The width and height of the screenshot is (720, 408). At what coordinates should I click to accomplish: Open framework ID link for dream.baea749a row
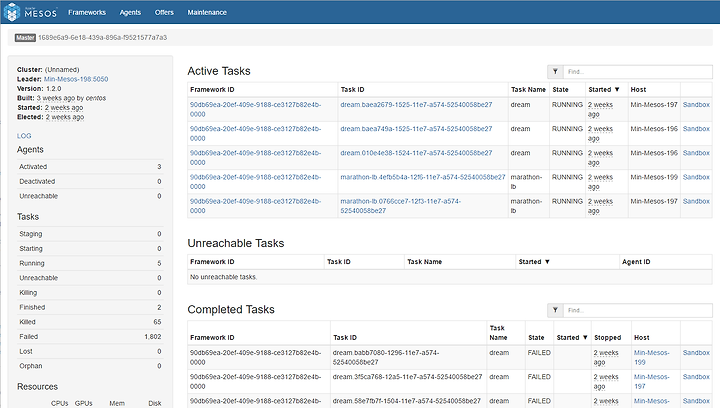pos(255,134)
